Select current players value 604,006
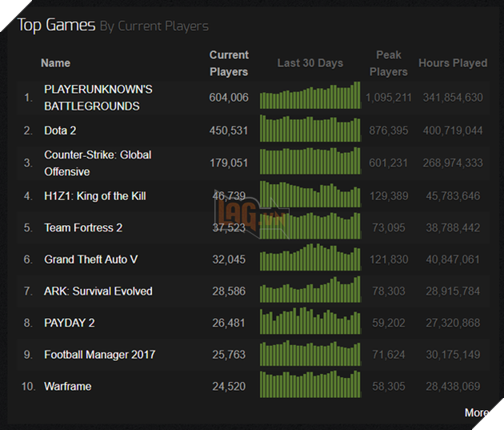504x430 pixels. pyautogui.click(x=229, y=98)
